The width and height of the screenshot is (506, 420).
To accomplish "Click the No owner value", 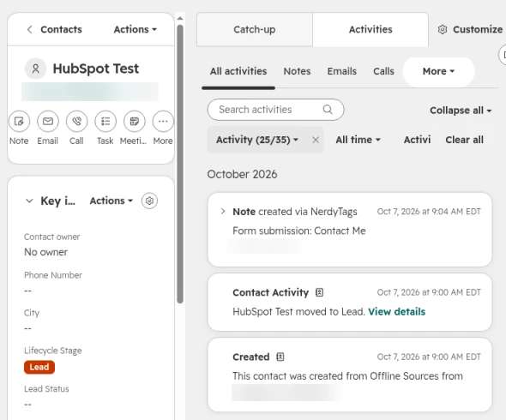I will point(45,252).
